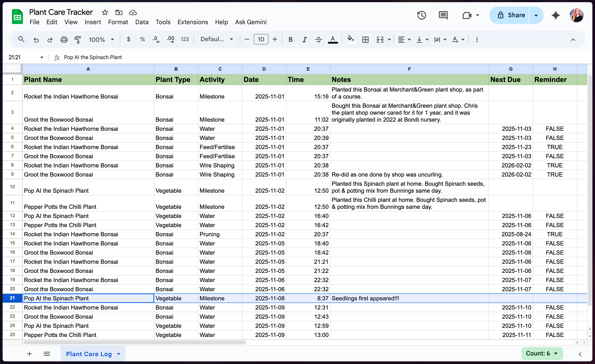Viewport: 595px width, 364px height.
Task: Open the comments panel icon
Action: click(443, 15)
